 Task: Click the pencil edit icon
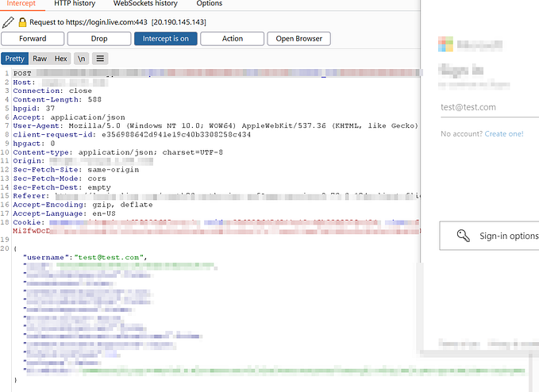point(8,22)
